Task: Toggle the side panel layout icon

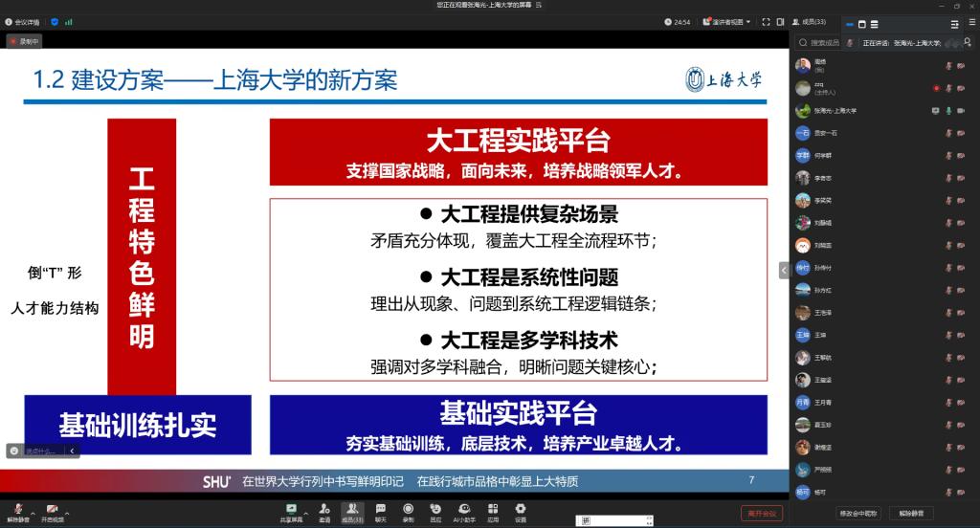Action: click(781, 22)
